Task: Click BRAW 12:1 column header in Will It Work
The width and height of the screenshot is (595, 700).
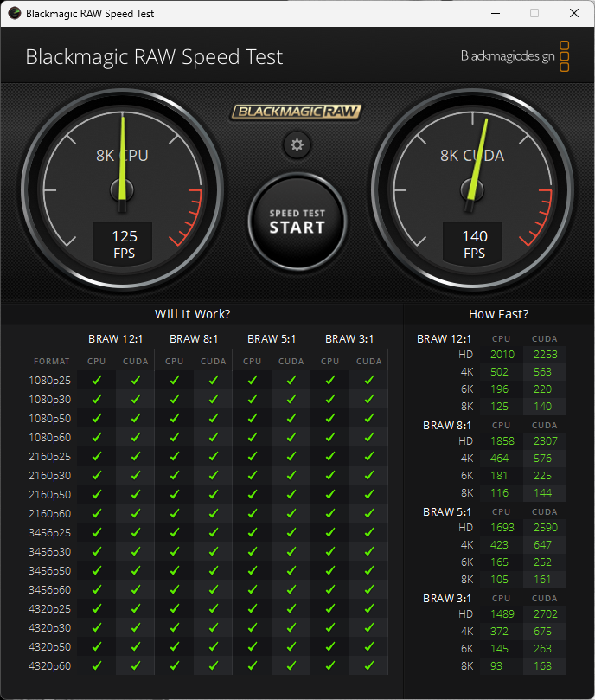Action: pyautogui.click(x=116, y=339)
